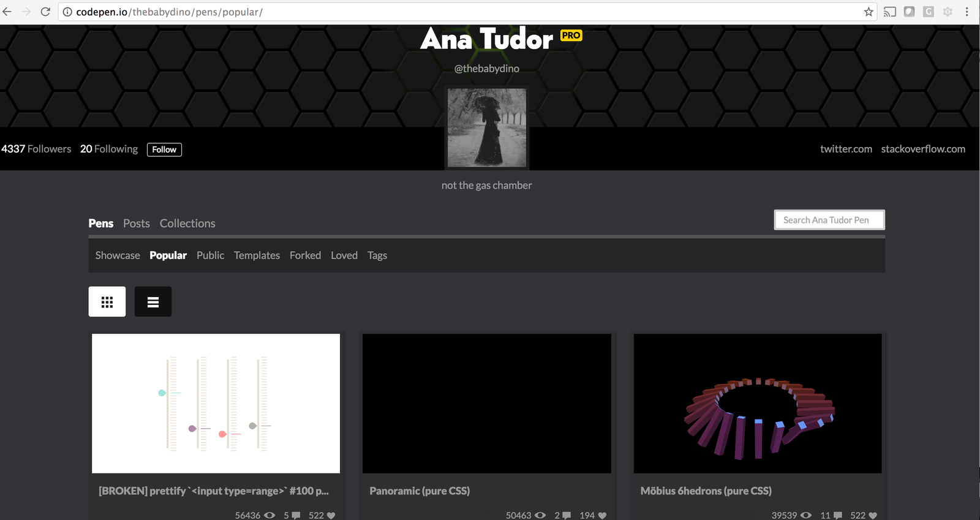Open the 20 Following list
This screenshot has height=520, width=980.
(109, 149)
